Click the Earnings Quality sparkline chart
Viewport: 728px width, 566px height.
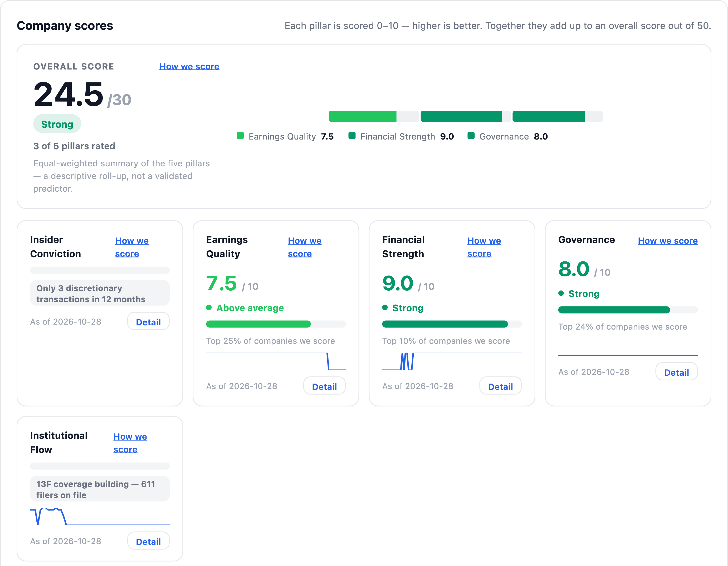[276, 361]
